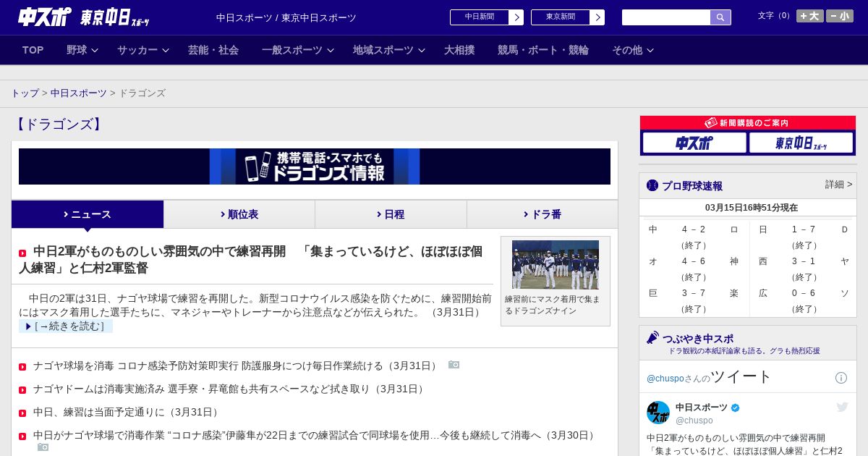
Task: Click 新聞購読のご案内 header
Action: (747, 123)
